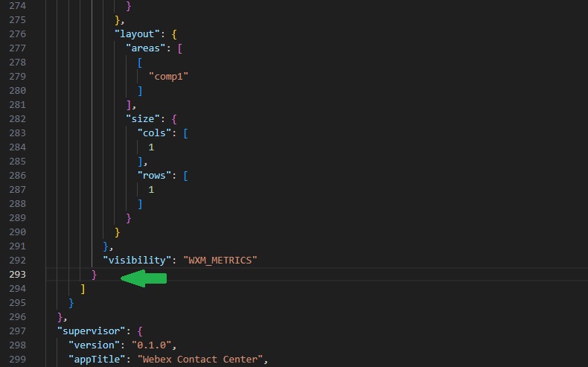Screen dimensions: 588x367
Task: Click the "areas" key text
Action: pyautogui.click(x=145, y=48)
